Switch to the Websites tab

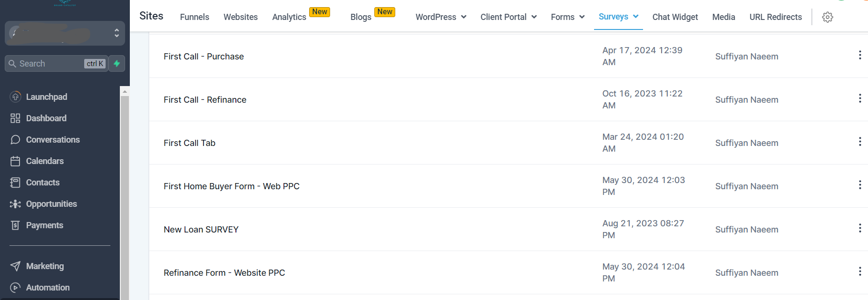241,17
